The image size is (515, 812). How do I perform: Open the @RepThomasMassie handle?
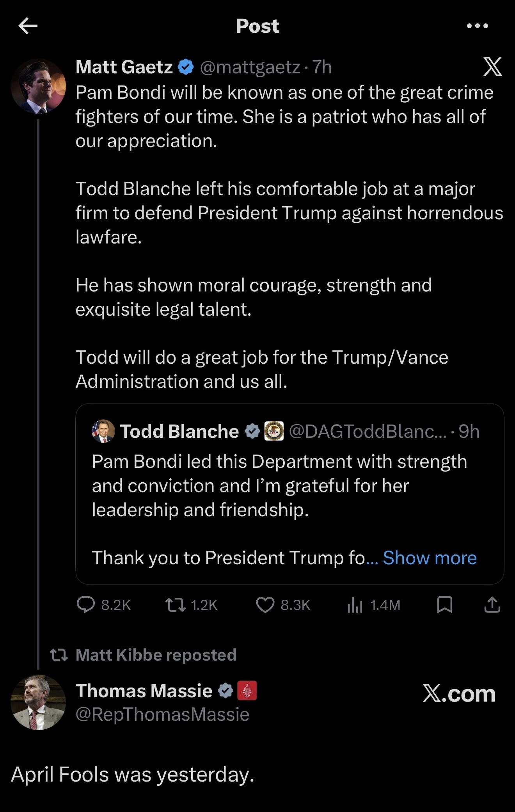pyautogui.click(x=162, y=714)
